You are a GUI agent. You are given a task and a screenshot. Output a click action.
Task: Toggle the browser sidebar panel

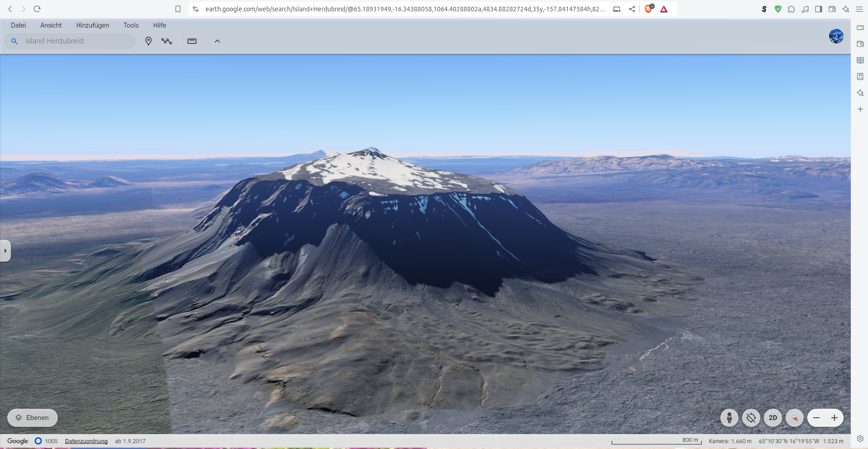coord(819,9)
